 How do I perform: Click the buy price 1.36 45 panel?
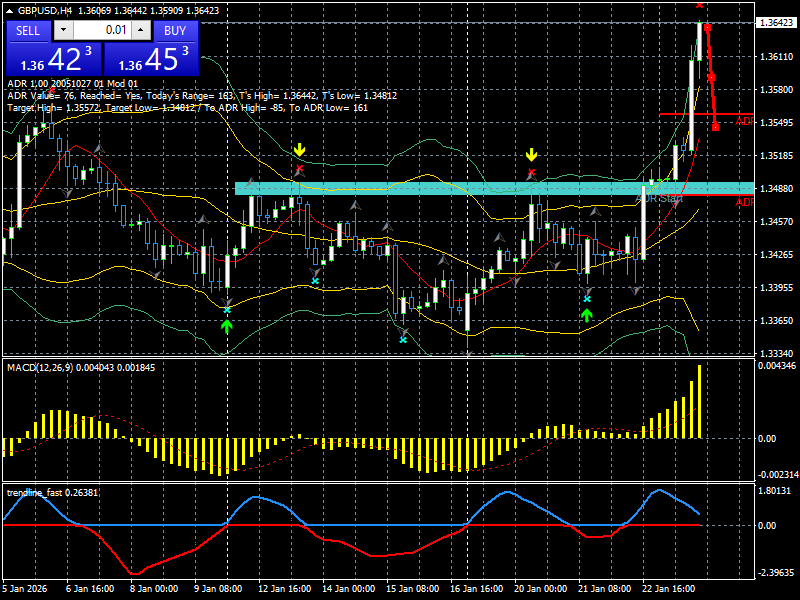point(151,59)
